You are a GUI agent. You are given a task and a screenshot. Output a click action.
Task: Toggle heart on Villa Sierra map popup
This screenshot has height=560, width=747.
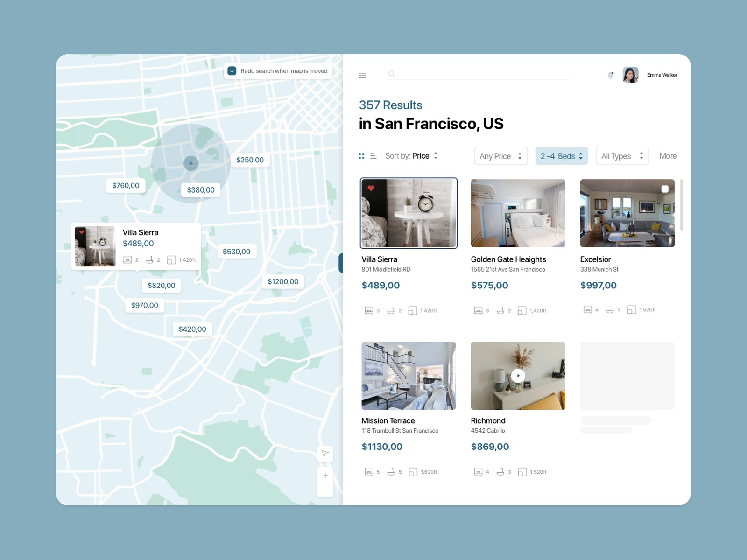tap(82, 232)
